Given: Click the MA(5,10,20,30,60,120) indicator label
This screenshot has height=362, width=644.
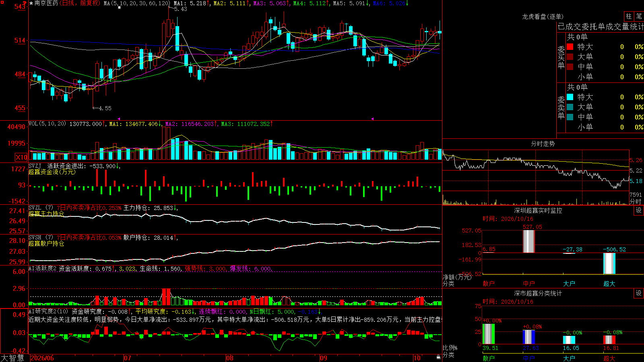Looking at the screenshot, I should tap(137, 3).
